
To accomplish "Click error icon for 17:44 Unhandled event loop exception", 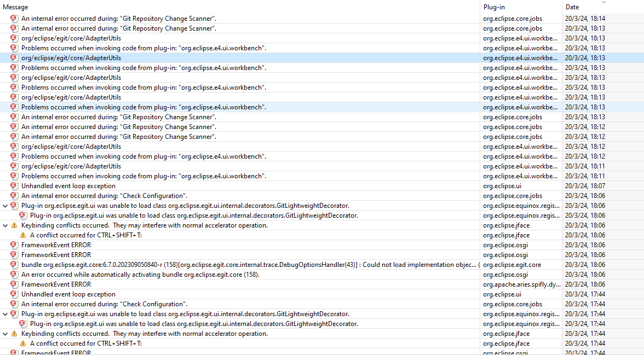I will click(14, 294).
